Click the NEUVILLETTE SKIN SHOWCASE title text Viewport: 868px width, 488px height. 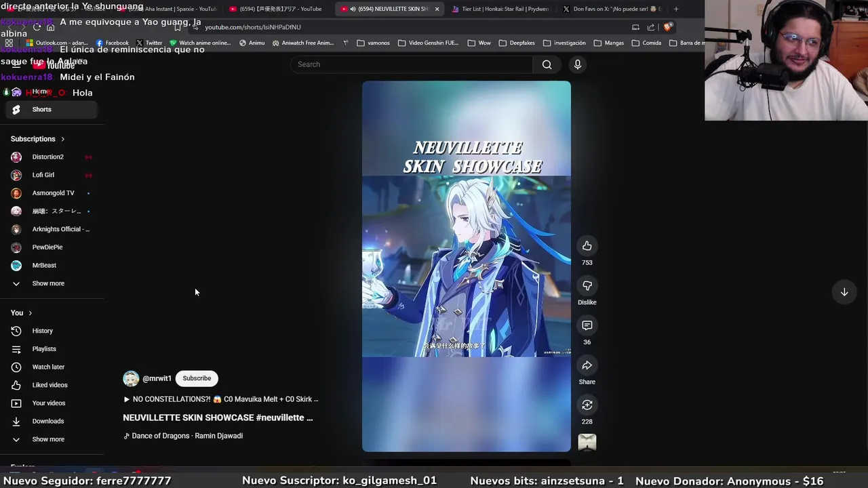(218, 418)
